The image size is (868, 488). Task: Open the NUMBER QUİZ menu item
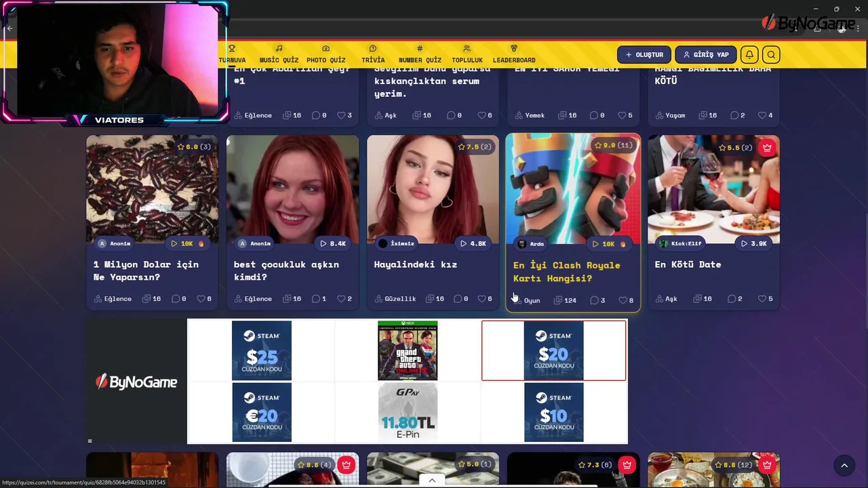coord(420,54)
